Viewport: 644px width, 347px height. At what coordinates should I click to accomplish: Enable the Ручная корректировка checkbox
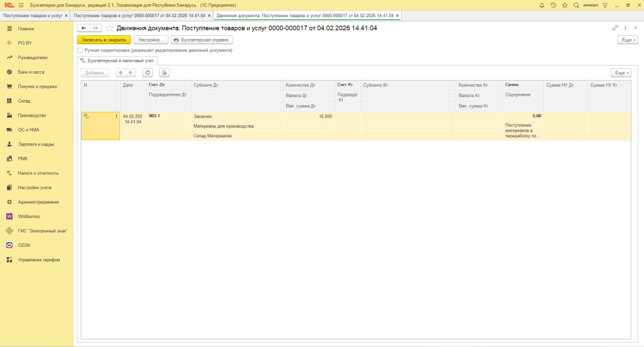coord(80,50)
